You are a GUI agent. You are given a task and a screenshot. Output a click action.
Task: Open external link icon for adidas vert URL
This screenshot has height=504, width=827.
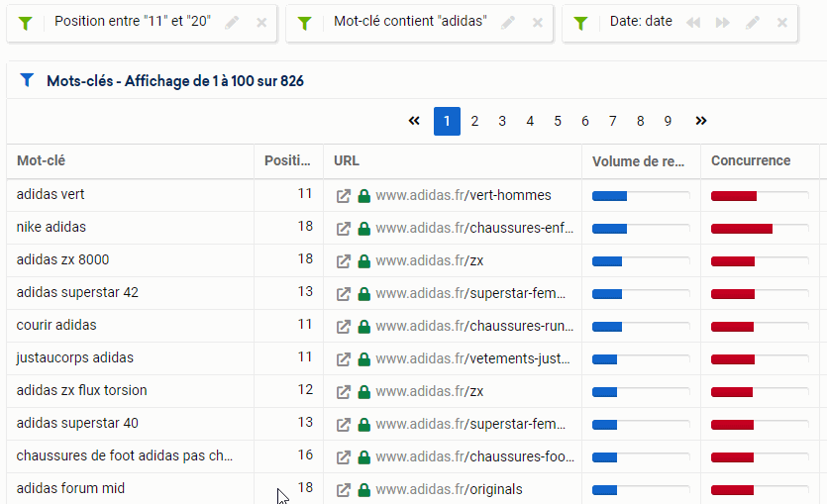click(344, 196)
